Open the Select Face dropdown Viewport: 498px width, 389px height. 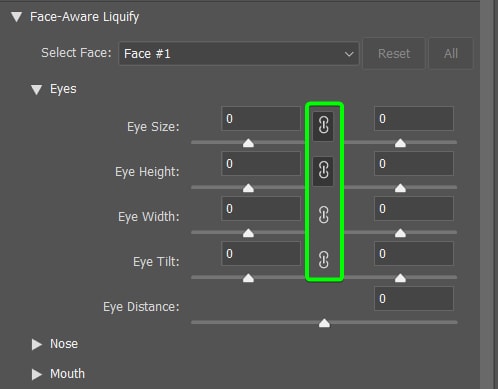click(x=239, y=54)
